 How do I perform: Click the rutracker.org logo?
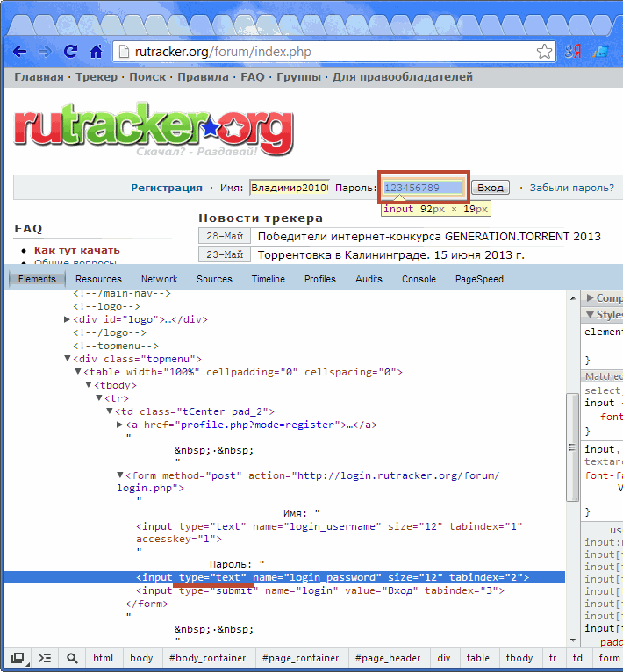pyautogui.click(x=154, y=130)
